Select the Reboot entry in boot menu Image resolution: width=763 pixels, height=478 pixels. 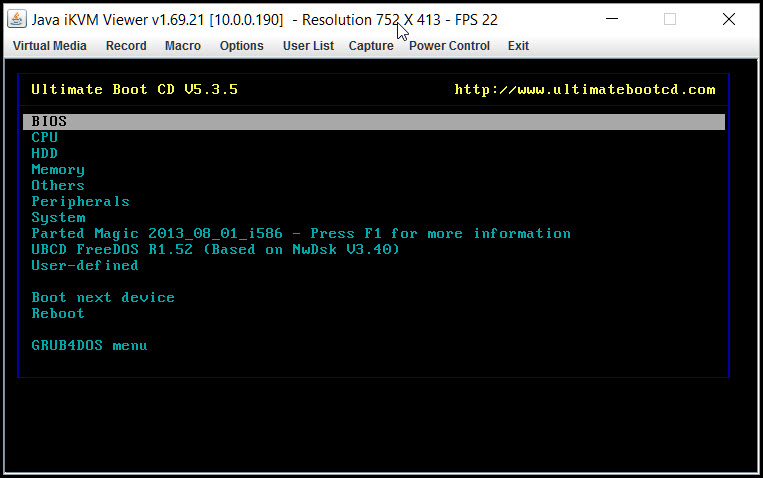pos(58,313)
